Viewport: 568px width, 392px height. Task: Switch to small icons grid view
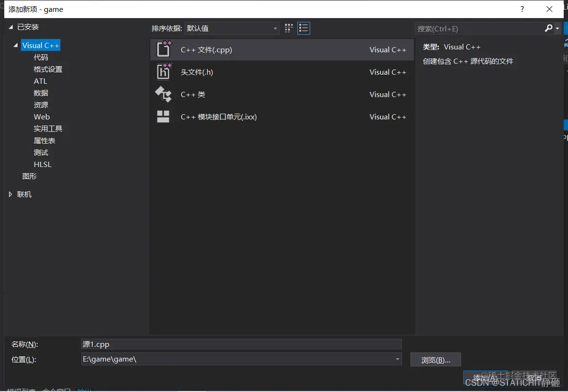click(289, 28)
